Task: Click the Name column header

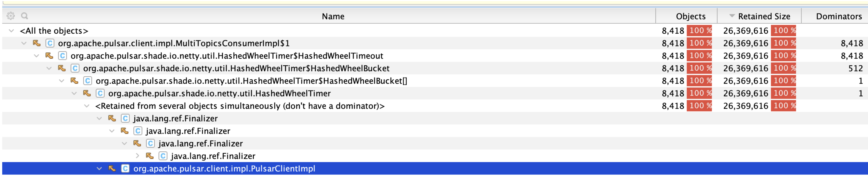Action: point(333,16)
